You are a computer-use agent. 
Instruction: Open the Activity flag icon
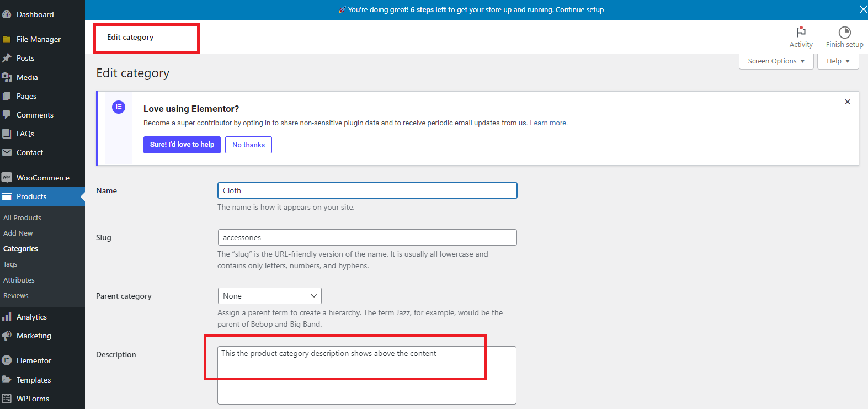pos(801,32)
